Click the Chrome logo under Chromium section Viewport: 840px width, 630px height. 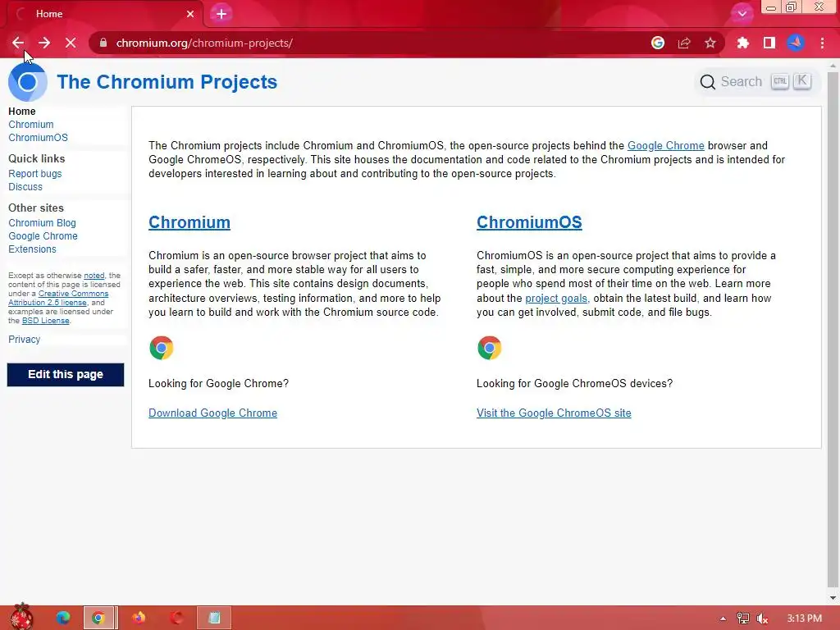(x=162, y=348)
